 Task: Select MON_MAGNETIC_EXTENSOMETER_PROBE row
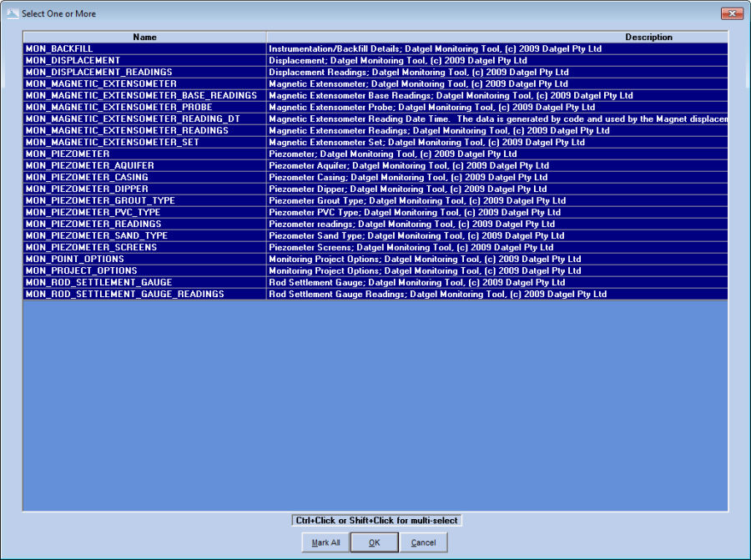coord(118,108)
